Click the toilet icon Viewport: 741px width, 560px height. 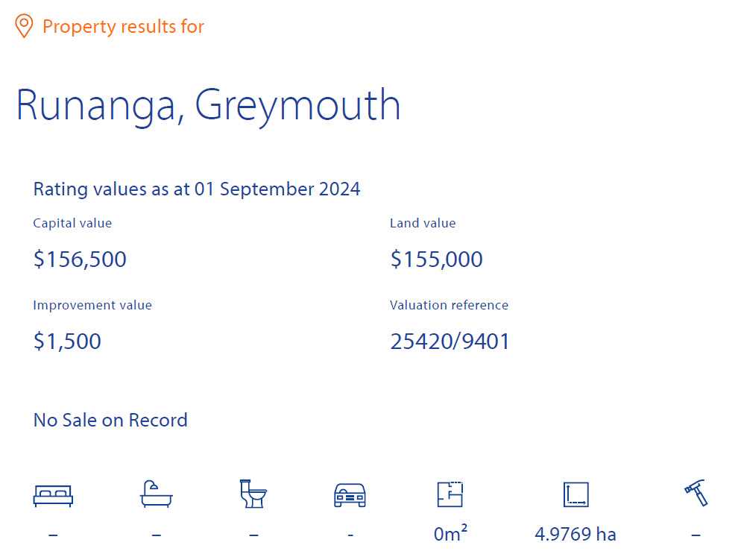(x=253, y=494)
